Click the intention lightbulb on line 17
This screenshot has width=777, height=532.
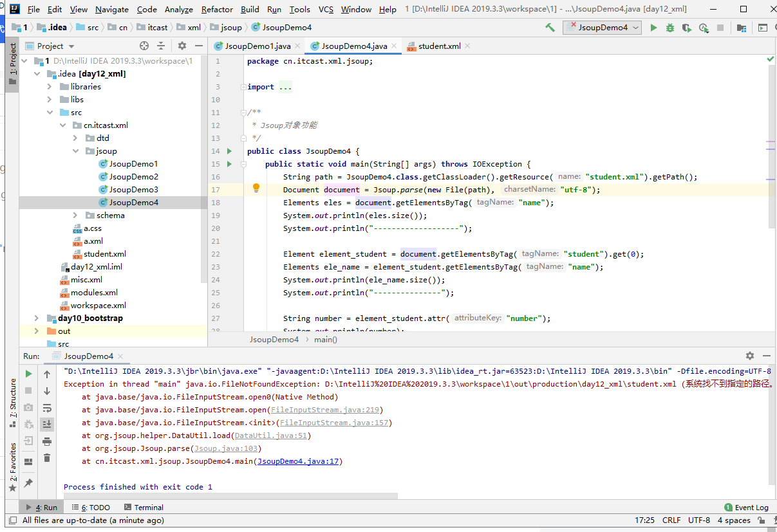click(x=256, y=188)
